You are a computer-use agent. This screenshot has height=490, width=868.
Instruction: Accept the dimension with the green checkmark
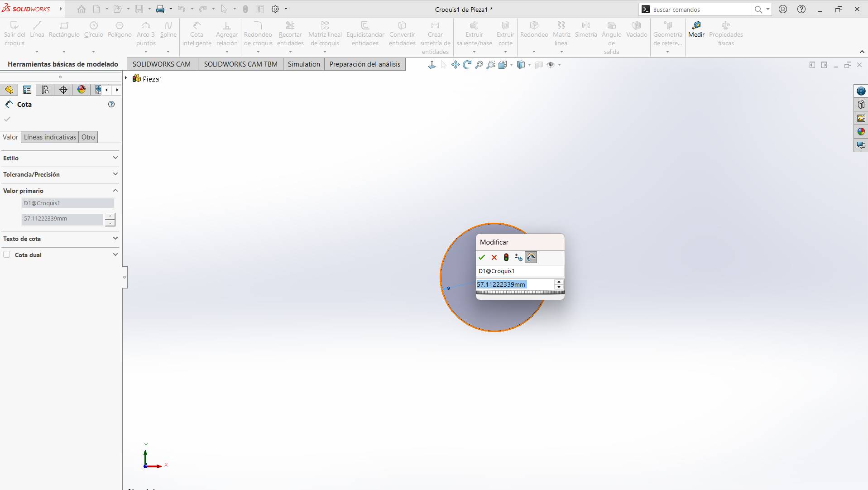pyautogui.click(x=482, y=257)
